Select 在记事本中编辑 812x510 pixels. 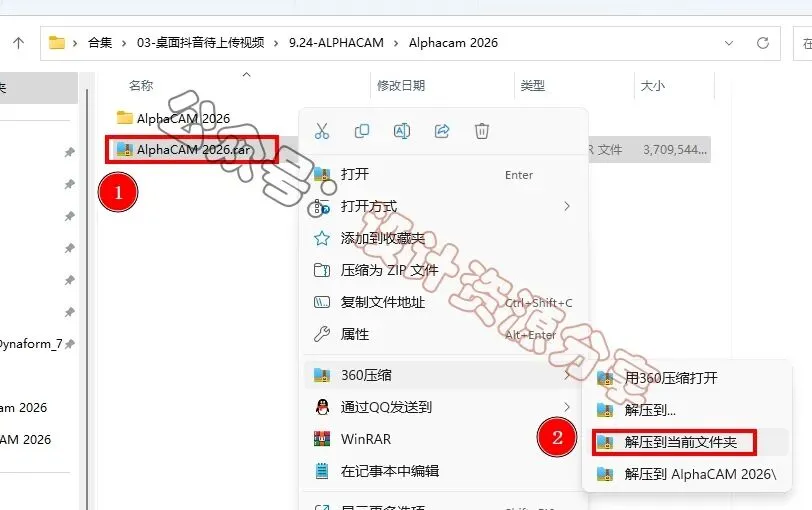pos(444,471)
